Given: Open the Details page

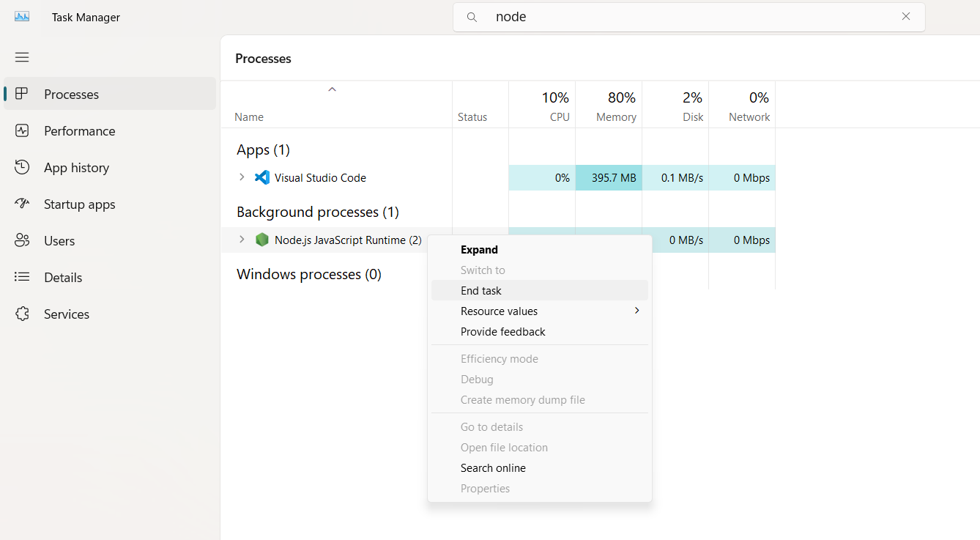Looking at the screenshot, I should (110, 277).
